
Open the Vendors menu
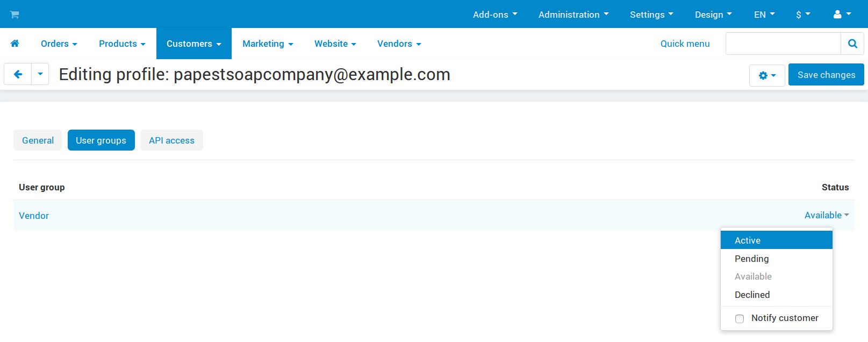[x=399, y=44]
